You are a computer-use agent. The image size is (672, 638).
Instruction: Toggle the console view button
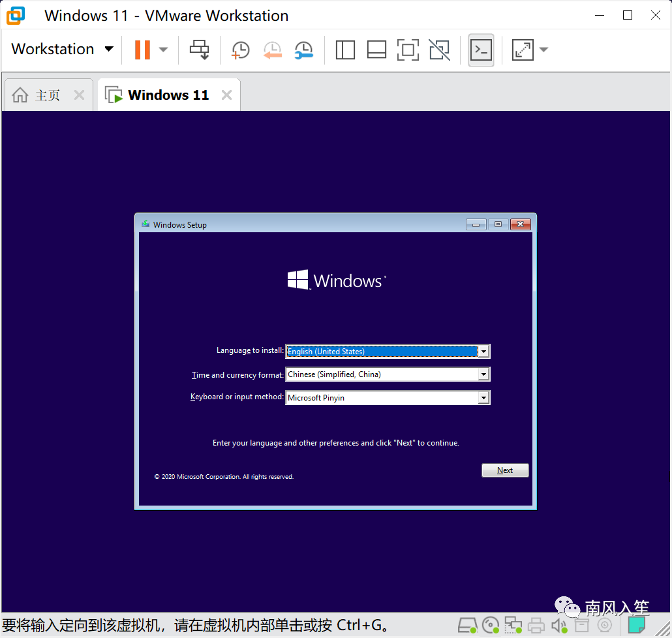[481, 50]
